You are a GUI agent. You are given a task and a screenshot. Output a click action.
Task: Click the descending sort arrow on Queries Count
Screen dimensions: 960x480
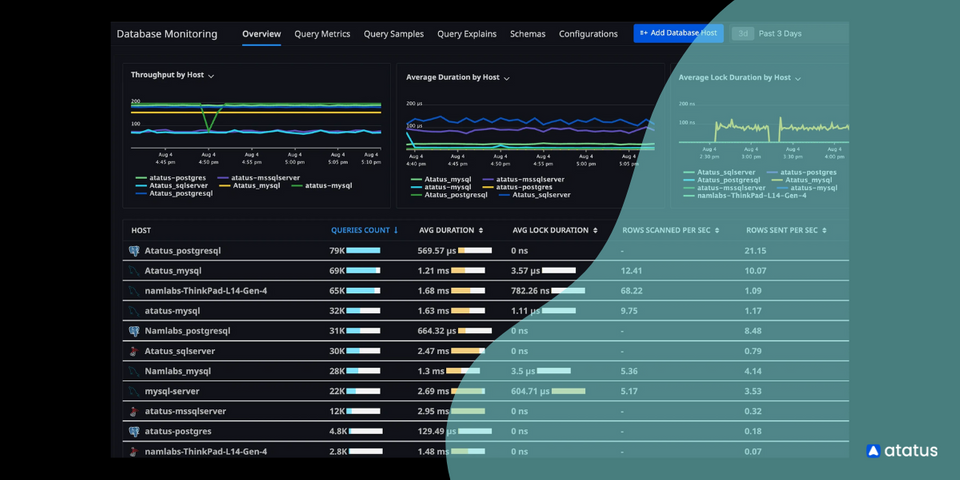click(x=396, y=230)
